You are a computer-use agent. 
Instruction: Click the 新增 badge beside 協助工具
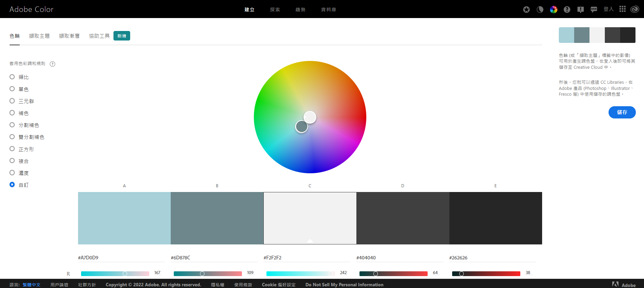click(122, 36)
